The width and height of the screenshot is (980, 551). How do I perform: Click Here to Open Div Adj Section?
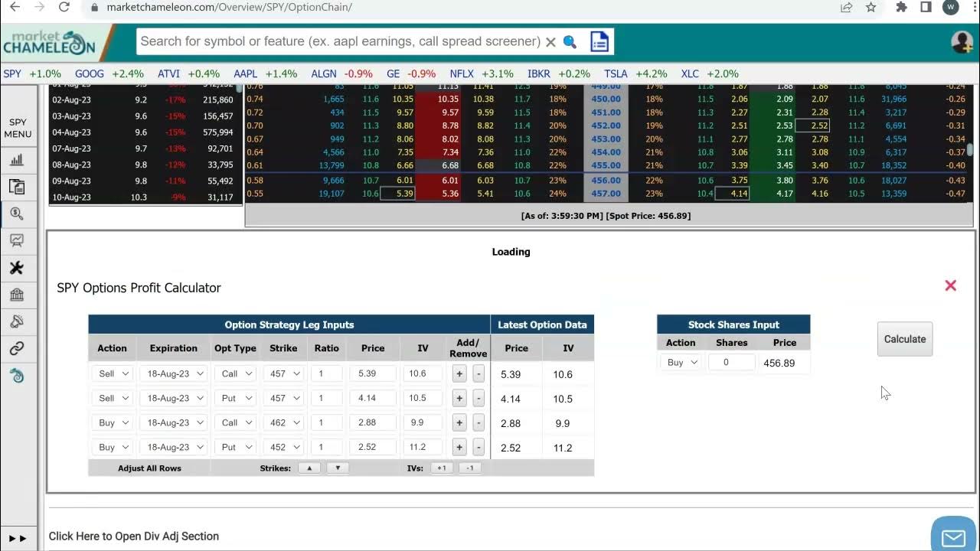pyautogui.click(x=134, y=536)
